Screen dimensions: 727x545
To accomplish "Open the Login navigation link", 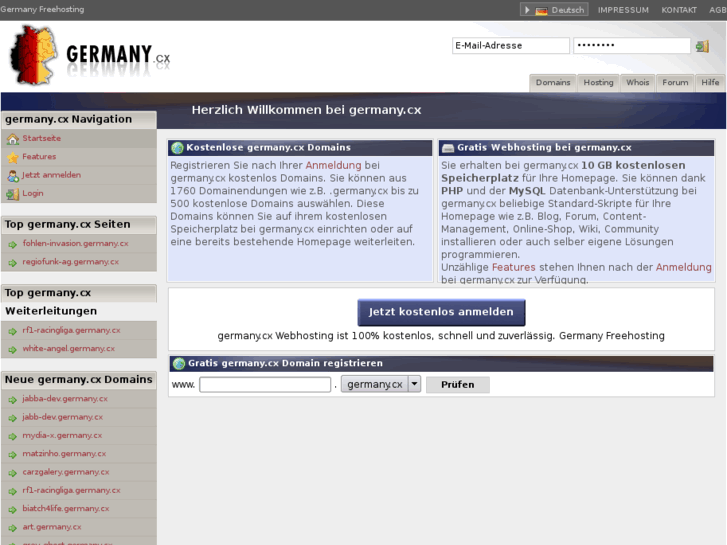I will pyautogui.click(x=33, y=193).
